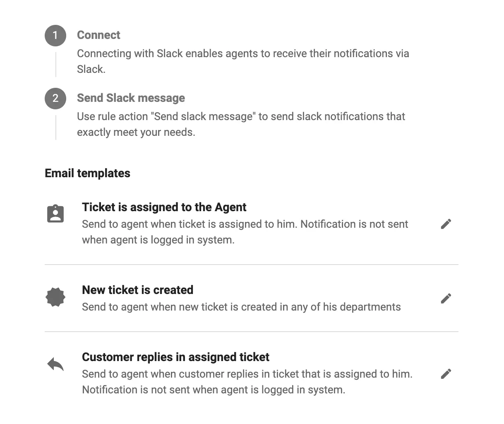Select the gear badge icon for New ticket
The height and width of the screenshot is (424, 504).
[x=55, y=297]
